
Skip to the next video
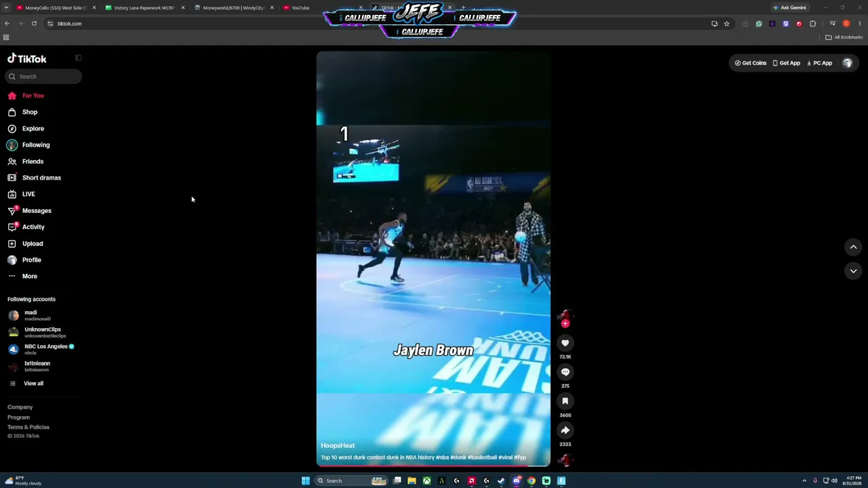point(853,271)
